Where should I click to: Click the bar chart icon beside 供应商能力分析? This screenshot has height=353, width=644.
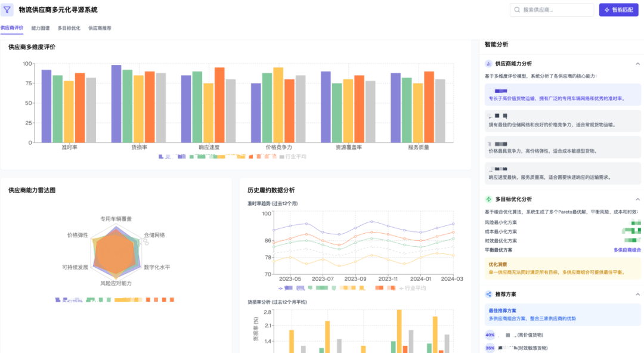[488, 64]
